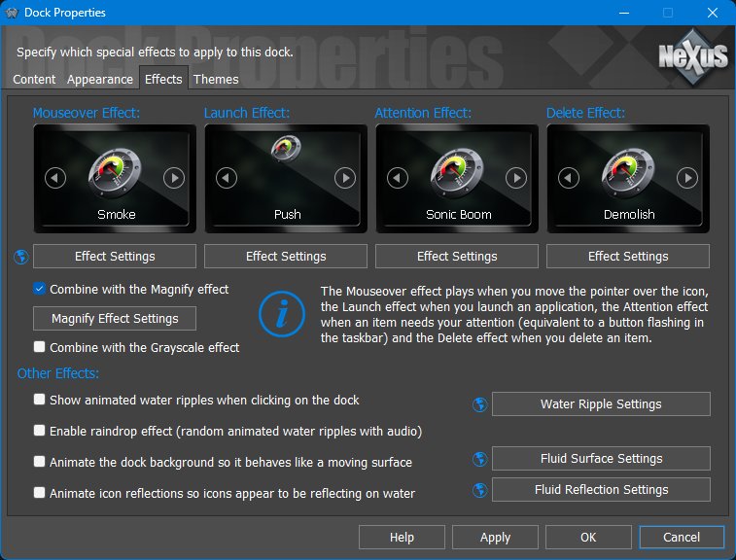Show previous Launch effect with left arrow
This screenshot has height=560, width=736.
coord(227,178)
